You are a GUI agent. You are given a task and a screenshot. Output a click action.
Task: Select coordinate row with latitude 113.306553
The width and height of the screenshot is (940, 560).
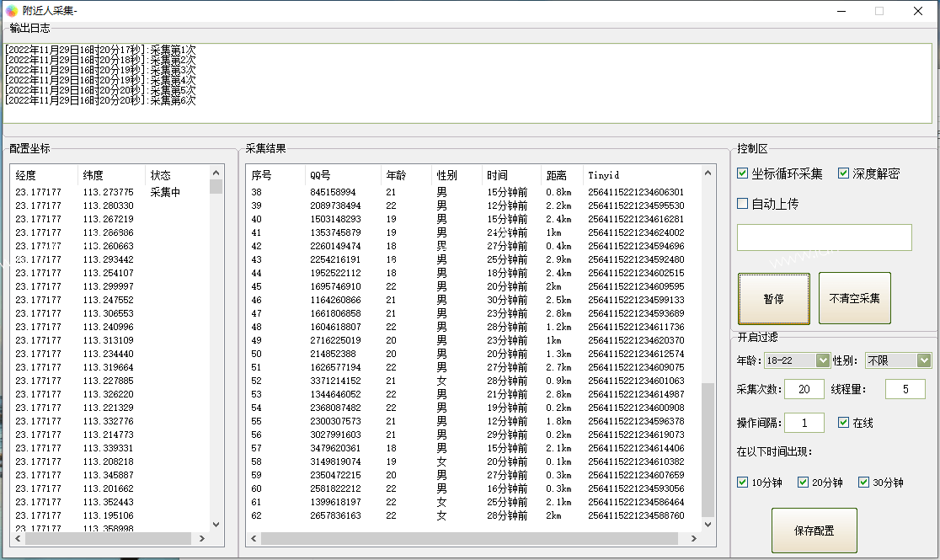click(110, 313)
